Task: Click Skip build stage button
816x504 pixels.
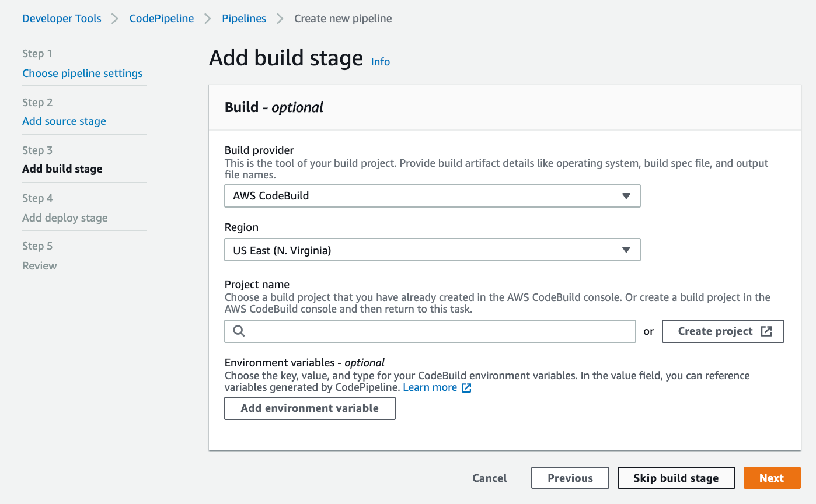Action: click(676, 478)
